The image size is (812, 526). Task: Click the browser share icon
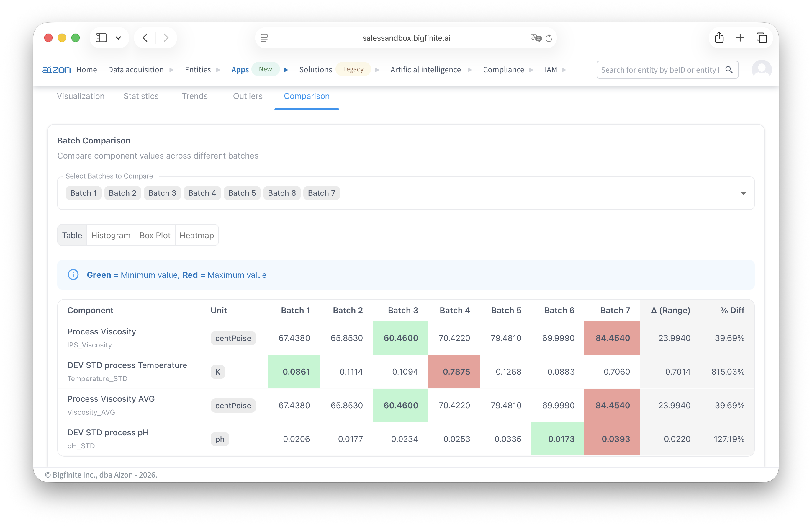(719, 37)
